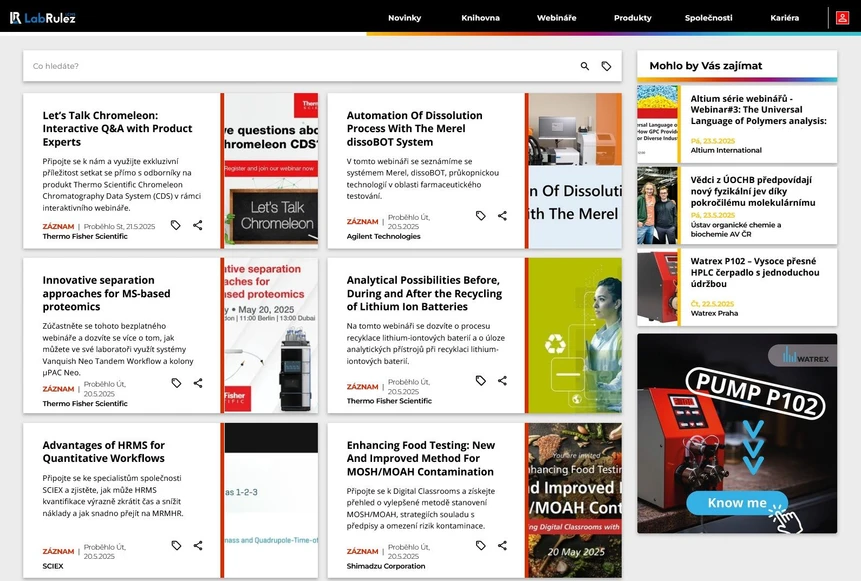Share the Enhancing Food Testing webinar
The width and height of the screenshot is (861, 581).
(502, 545)
